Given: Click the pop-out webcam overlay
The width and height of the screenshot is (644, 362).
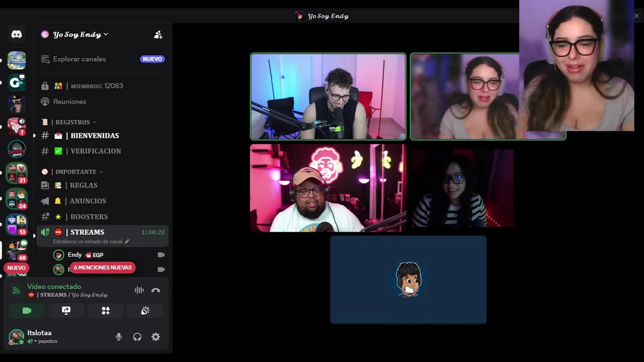Looking at the screenshot, I should point(577,65).
